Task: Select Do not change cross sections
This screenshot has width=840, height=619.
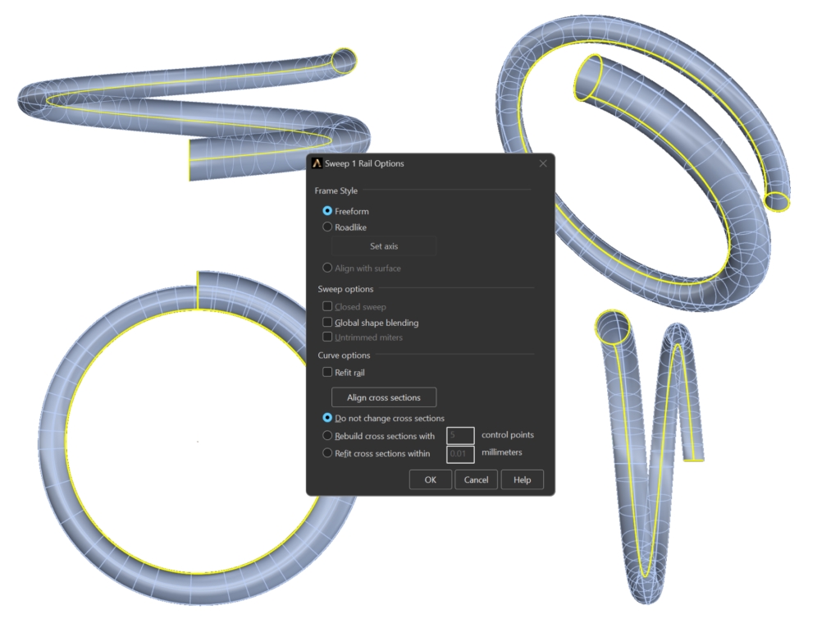Action: 328,418
